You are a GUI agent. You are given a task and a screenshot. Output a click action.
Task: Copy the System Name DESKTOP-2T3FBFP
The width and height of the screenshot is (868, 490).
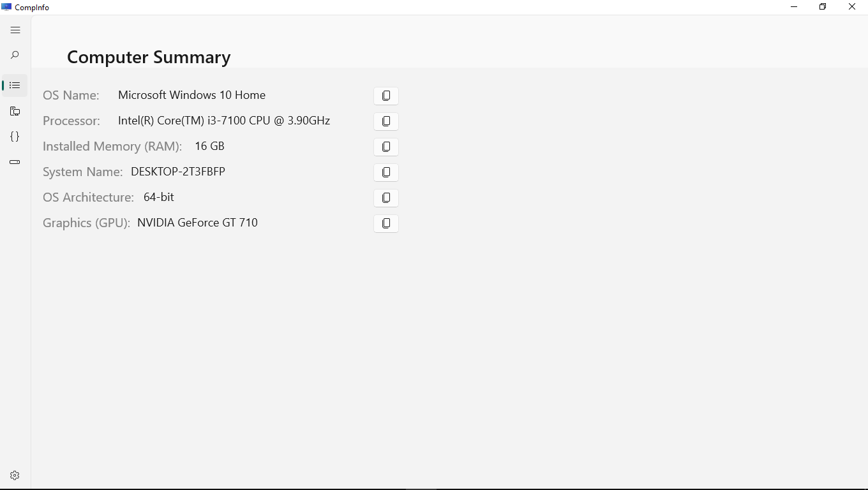point(386,172)
